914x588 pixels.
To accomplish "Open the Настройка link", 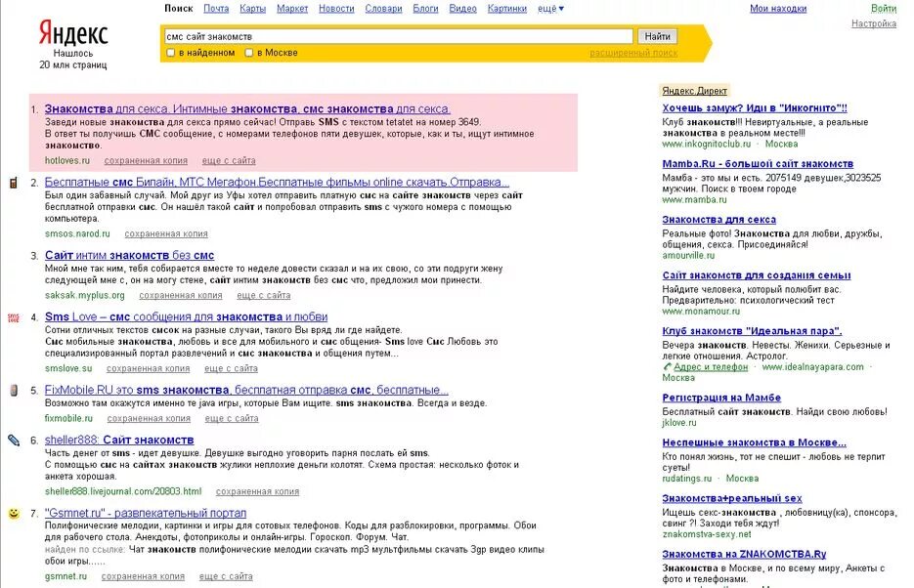I will 874,23.
